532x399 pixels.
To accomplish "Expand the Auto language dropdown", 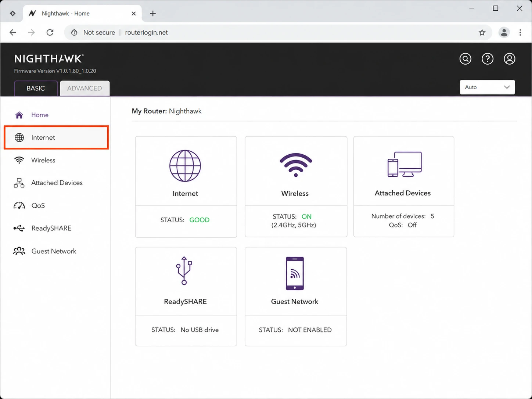I will (x=487, y=87).
